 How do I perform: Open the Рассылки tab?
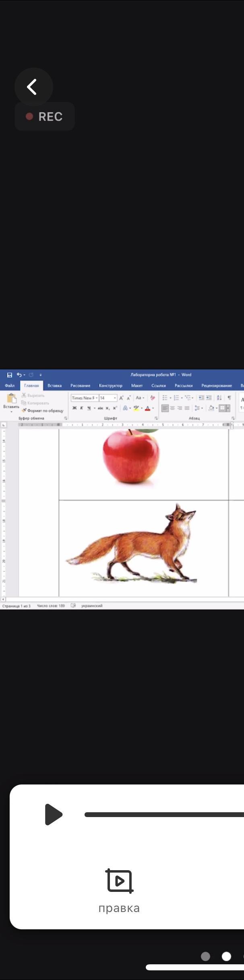pyautogui.click(x=183, y=385)
